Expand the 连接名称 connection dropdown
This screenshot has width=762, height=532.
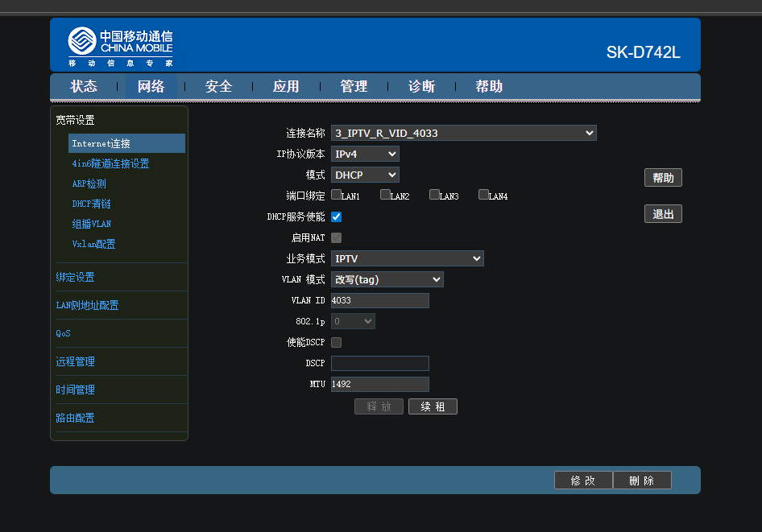click(464, 133)
